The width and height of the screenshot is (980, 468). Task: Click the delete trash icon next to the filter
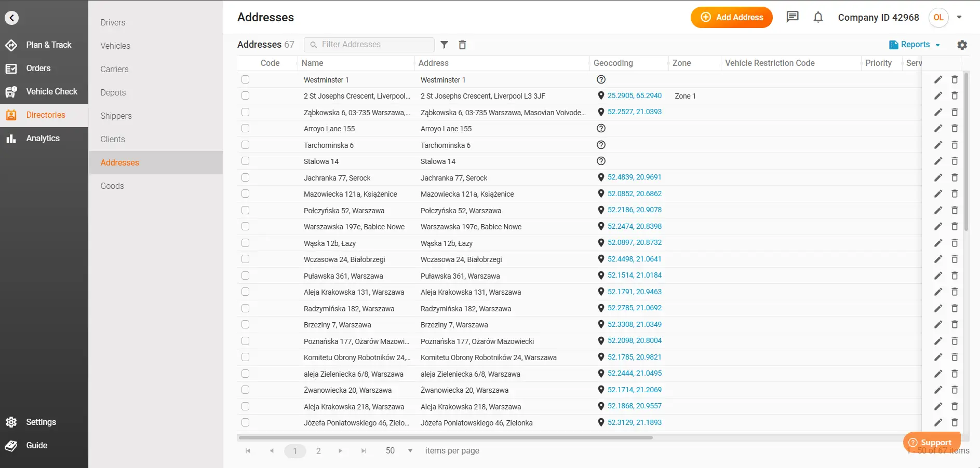(462, 45)
